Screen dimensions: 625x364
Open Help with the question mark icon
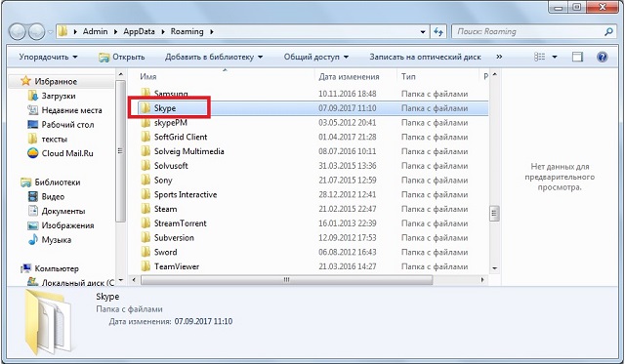pyautogui.click(x=602, y=57)
